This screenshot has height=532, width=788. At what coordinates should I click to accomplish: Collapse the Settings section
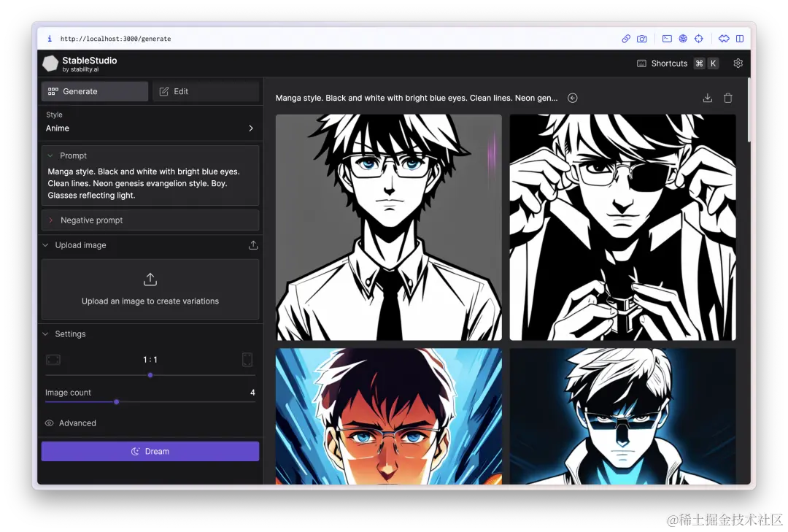coord(45,334)
